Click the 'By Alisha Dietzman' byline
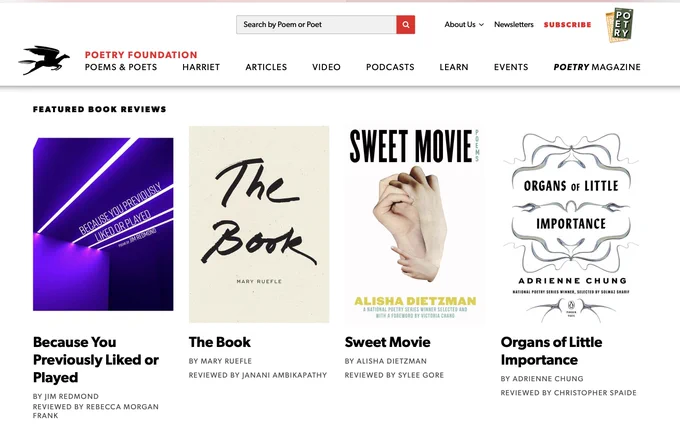This screenshot has width=680, height=428. pos(386,361)
